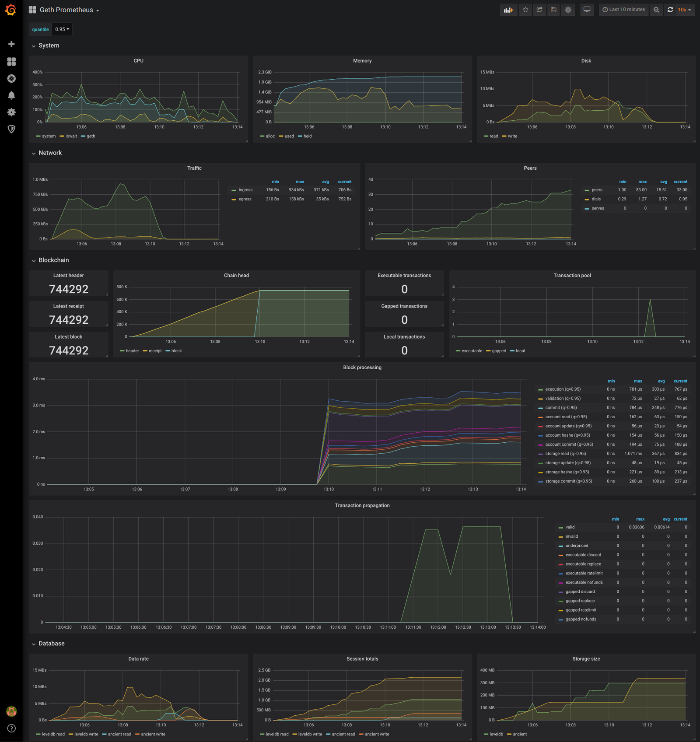Screen dimensions: 700x742
Task: Open Explore using the compass sidebar icon
Action: pos(11,78)
